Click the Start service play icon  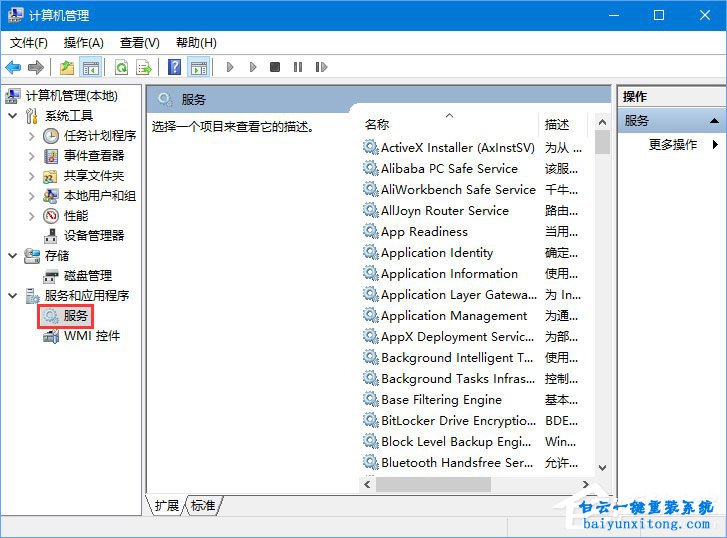[x=230, y=67]
